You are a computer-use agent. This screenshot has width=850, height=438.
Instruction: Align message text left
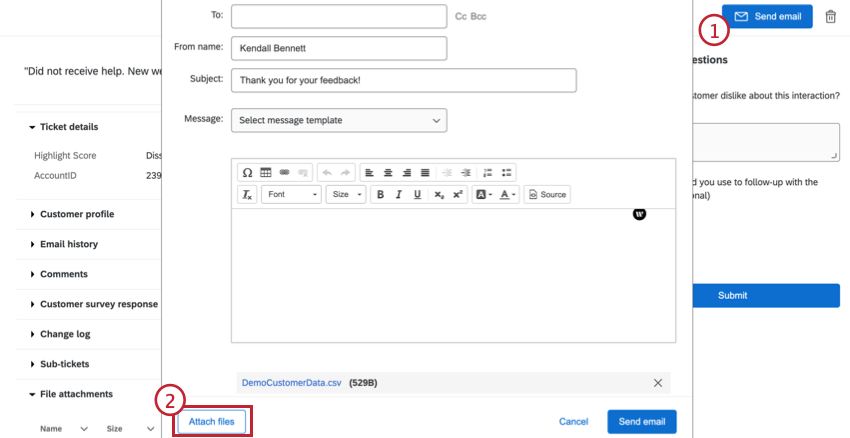[370, 173]
